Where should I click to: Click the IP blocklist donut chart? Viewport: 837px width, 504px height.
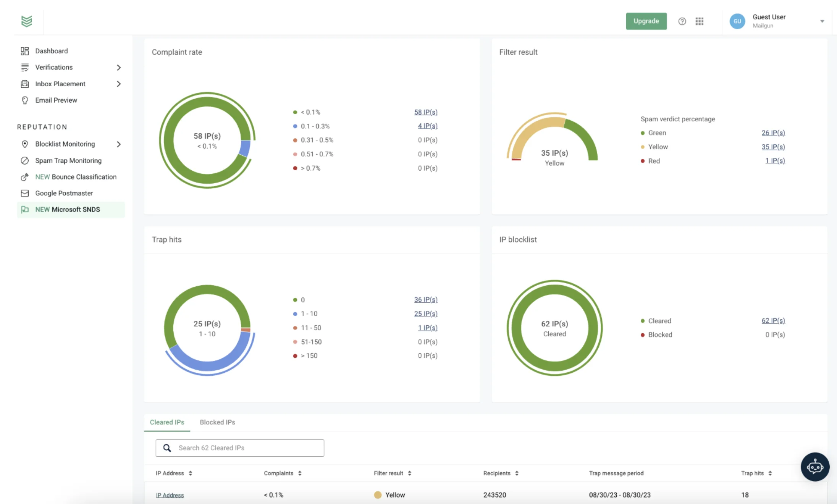(x=554, y=328)
